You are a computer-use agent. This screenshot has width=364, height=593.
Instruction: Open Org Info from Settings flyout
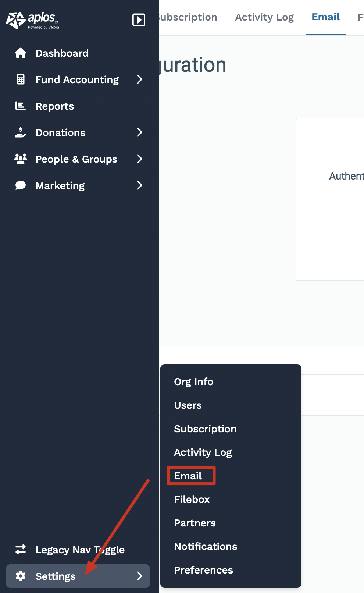pyautogui.click(x=194, y=381)
